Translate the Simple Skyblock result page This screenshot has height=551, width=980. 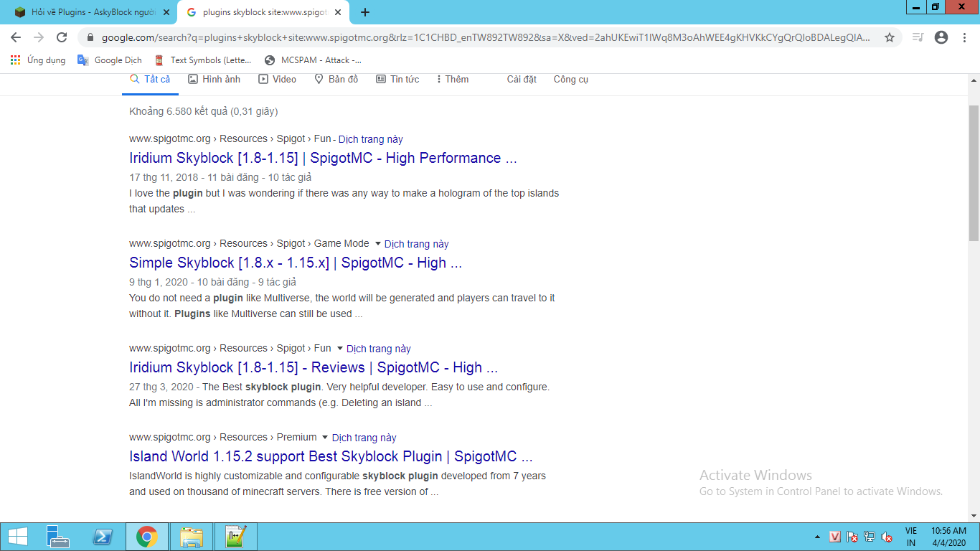tap(417, 244)
